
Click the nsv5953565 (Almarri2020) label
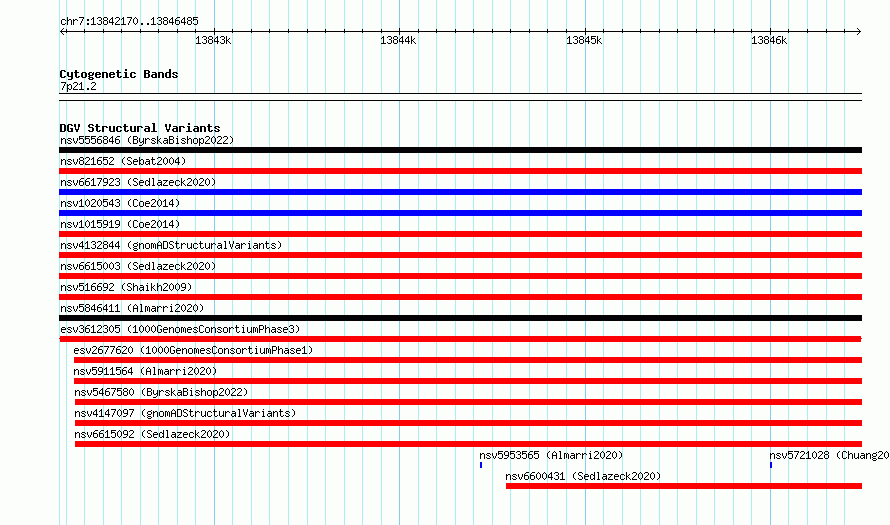point(551,455)
